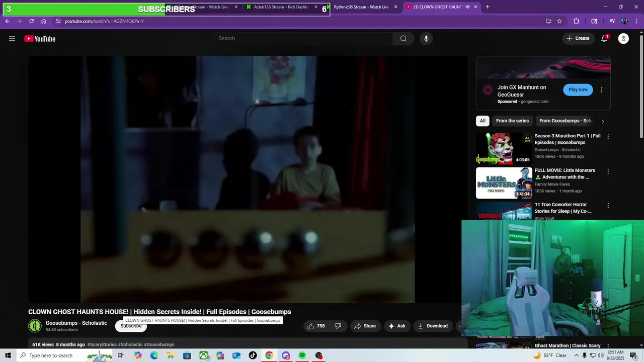The height and width of the screenshot is (362, 644).
Task: Open options for 11 True Coworker Horror Stories
Action: (608, 206)
